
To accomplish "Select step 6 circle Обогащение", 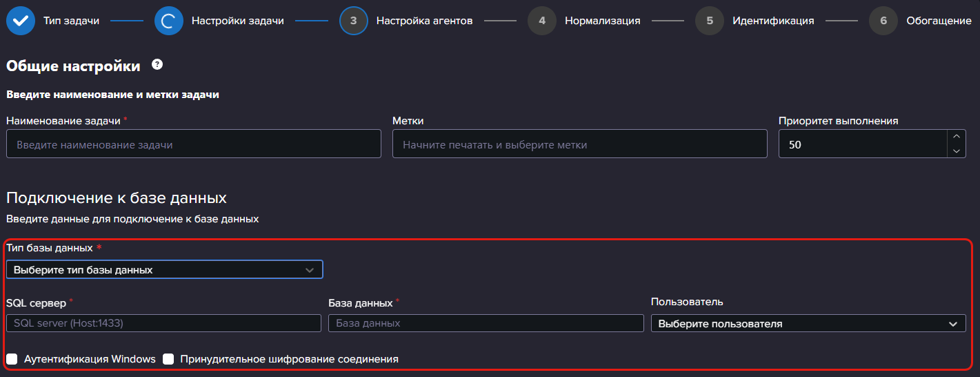I will point(883,21).
